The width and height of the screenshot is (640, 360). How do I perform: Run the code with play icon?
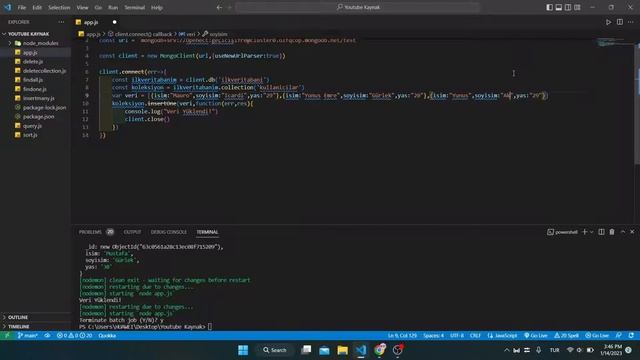pos(608,22)
